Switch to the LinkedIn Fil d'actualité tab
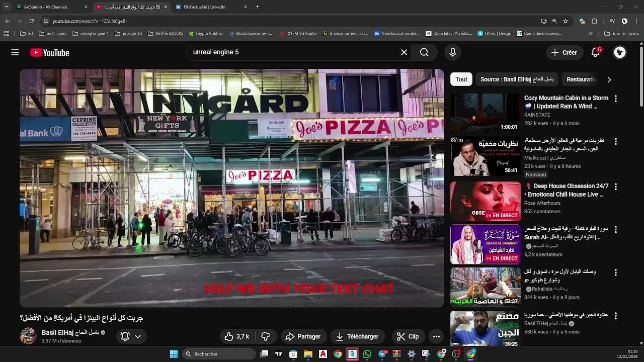The height and width of the screenshot is (362, 644). coord(211,7)
